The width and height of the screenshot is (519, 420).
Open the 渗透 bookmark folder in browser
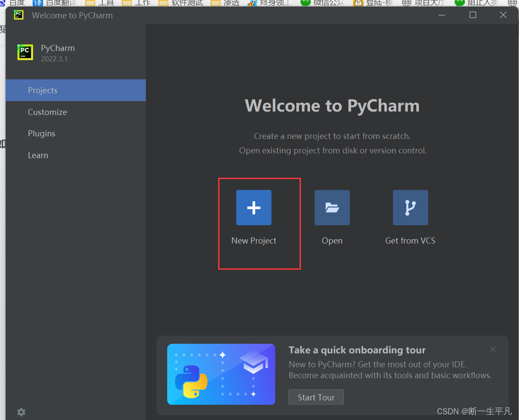point(225,3)
